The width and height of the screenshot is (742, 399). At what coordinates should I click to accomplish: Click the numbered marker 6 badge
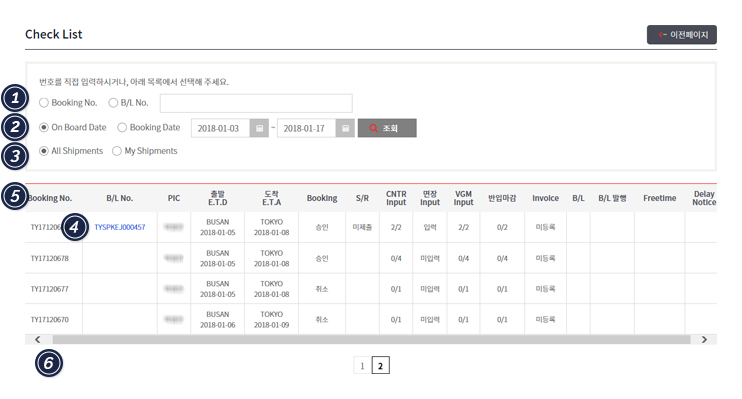point(49,364)
